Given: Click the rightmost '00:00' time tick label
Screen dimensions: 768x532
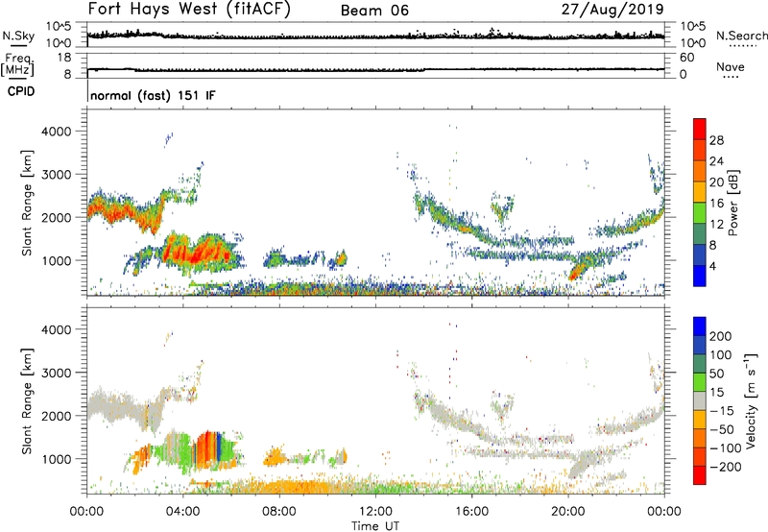Looking at the screenshot, I should click(663, 512).
